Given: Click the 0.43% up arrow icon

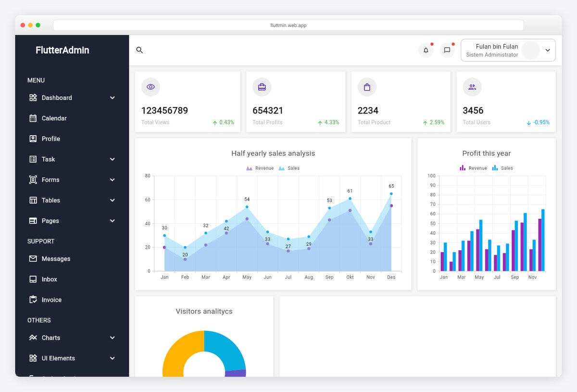Looking at the screenshot, I should (x=215, y=123).
